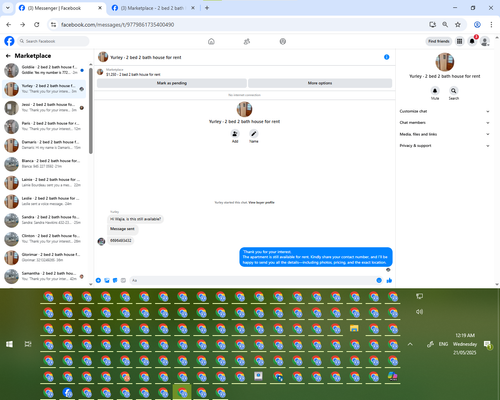The height and width of the screenshot is (400, 500).
Task: Open File Explorer from the taskbar
Action: tap(354, 329)
